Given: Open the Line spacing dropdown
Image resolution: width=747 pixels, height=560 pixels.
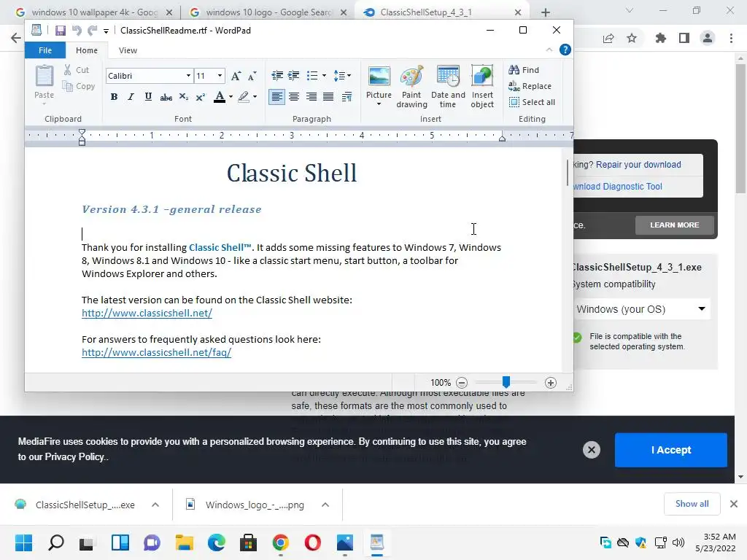Looking at the screenshot, I should click(342, 75).
